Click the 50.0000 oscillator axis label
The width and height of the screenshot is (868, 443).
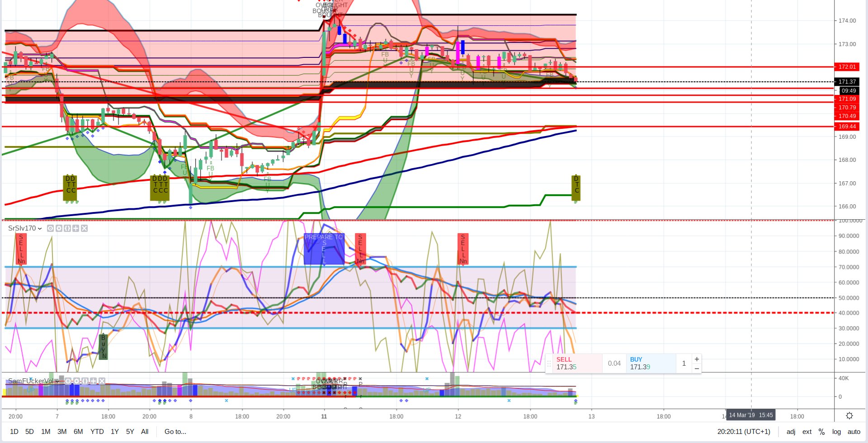tap(849, 298)
